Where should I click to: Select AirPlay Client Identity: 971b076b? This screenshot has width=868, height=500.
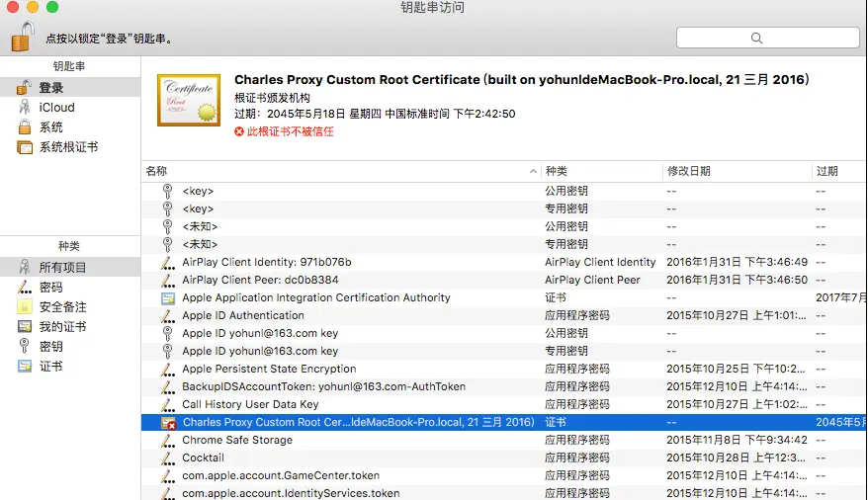click(x=504, y=262)
